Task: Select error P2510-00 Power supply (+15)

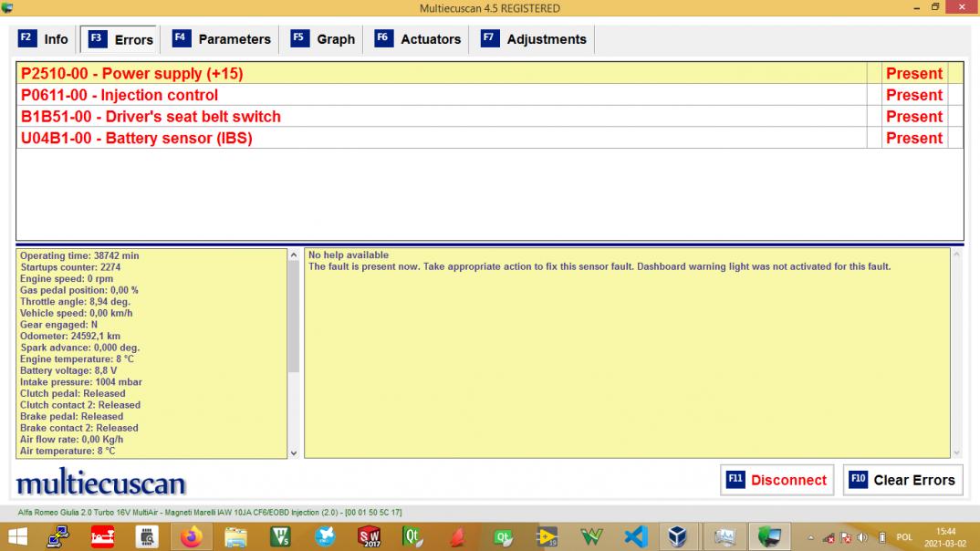Action: (442, 73)
